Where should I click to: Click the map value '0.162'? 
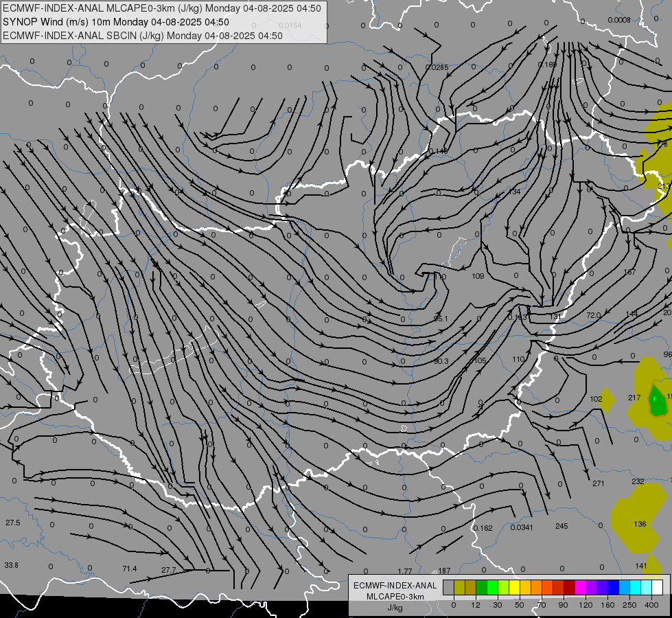tap(483, 528)
